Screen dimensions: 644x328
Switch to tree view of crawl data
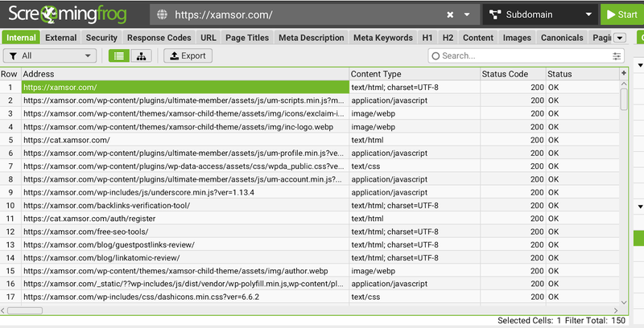point(142,55)
